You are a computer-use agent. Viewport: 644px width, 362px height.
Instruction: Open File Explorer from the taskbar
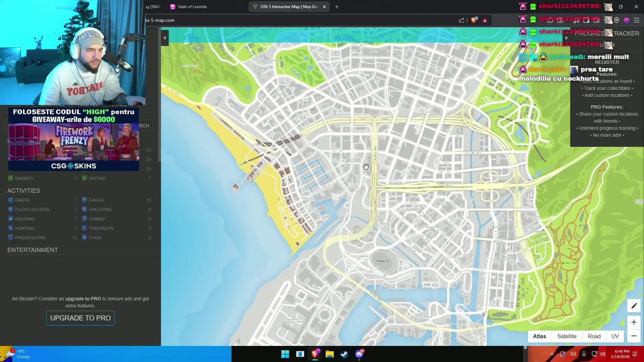[x=330, y=354]
